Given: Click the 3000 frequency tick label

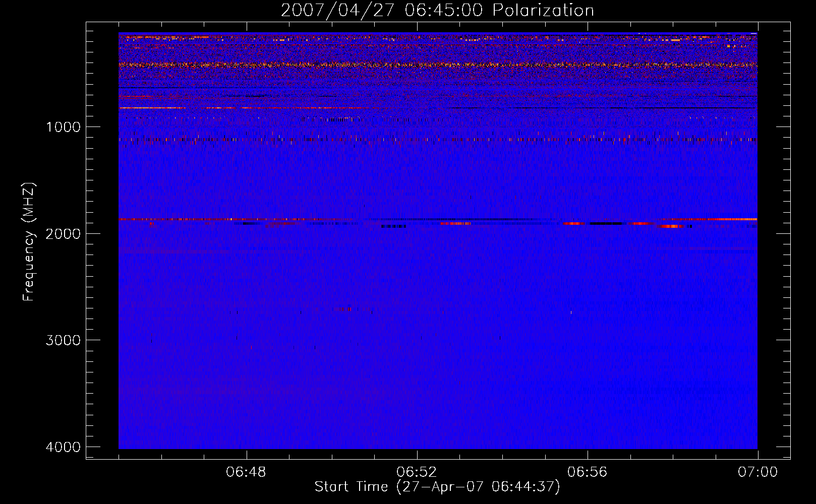Looking at the screenshot, I should click(63, 340).
